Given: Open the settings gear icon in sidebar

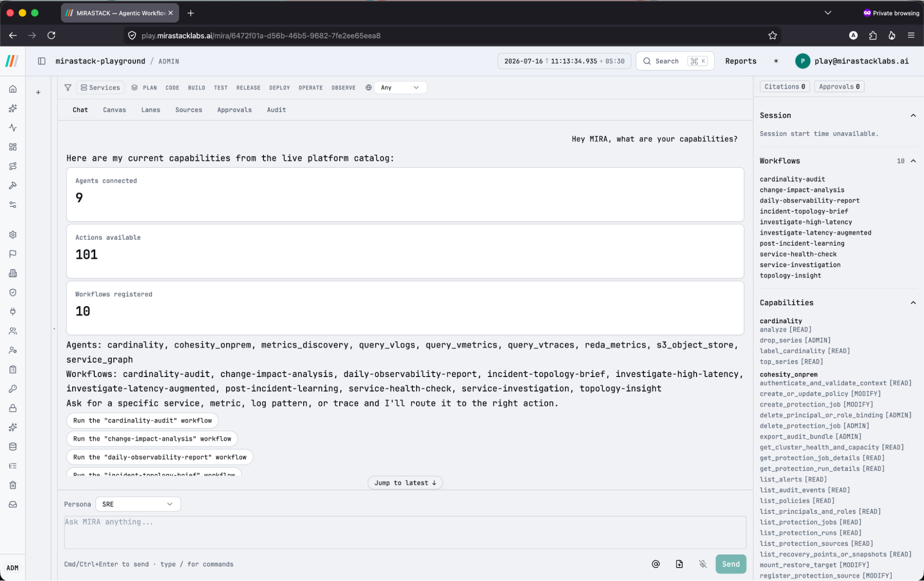Looking at the screenshot, I should click(13, 235).
